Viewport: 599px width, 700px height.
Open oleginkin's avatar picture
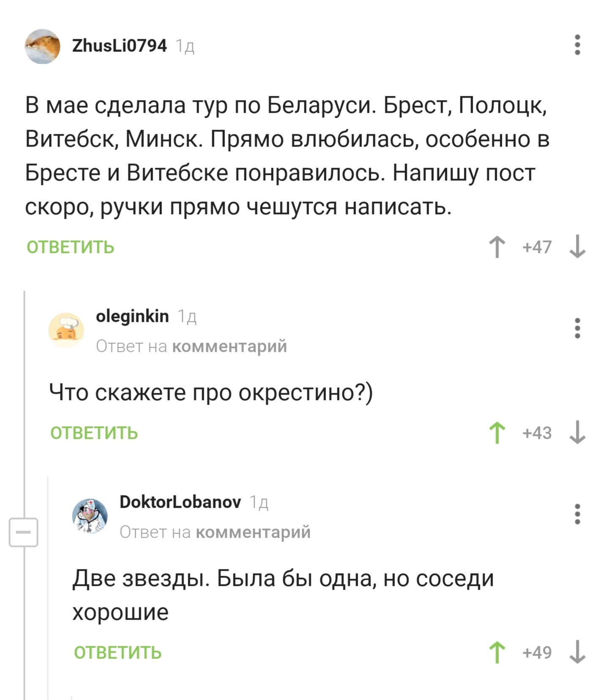pos(66,330)
